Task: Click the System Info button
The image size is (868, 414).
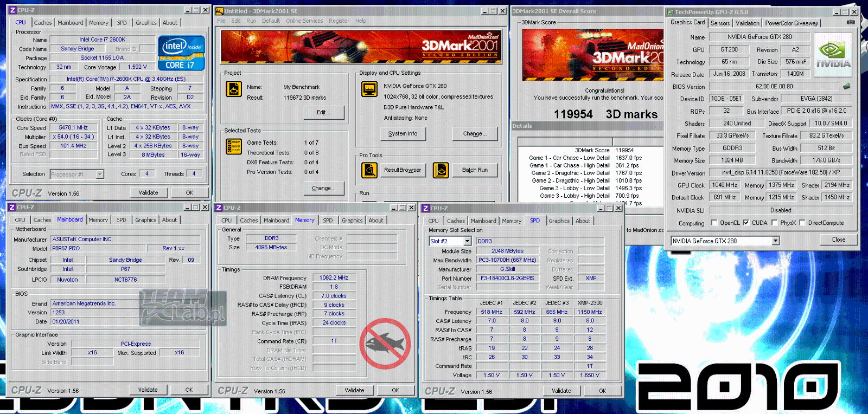Action: point(403,133)
